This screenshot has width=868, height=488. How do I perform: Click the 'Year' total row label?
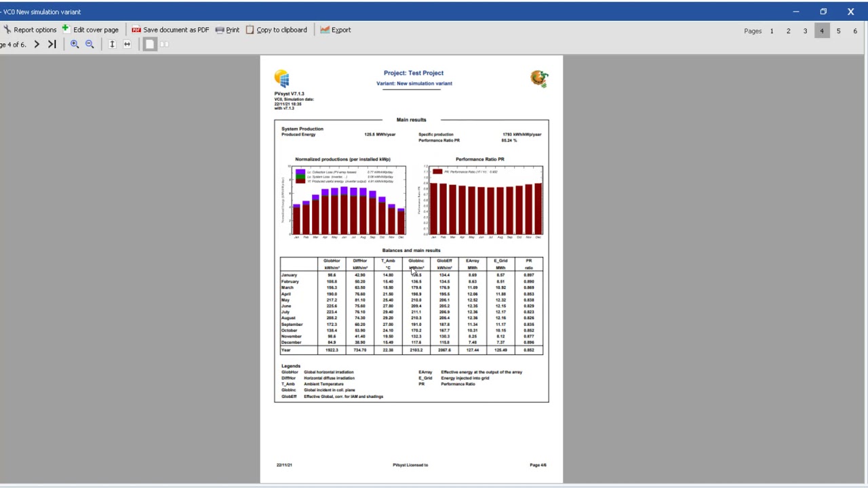coord(286,350)
